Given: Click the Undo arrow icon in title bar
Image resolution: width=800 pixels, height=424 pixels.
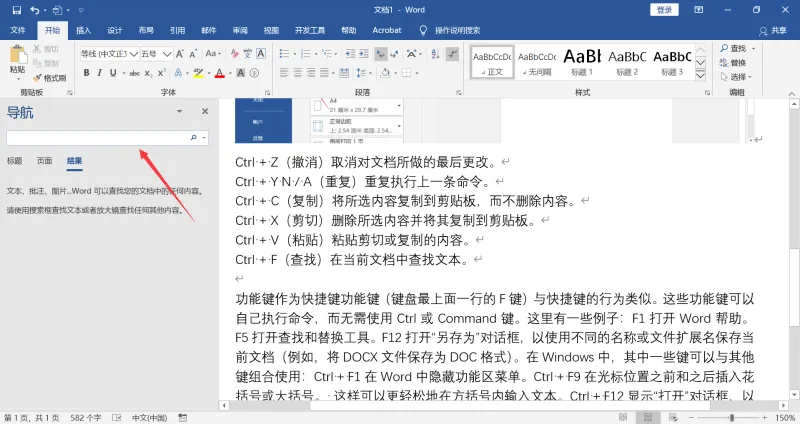Looking at the screenshot, I should 35,10.
